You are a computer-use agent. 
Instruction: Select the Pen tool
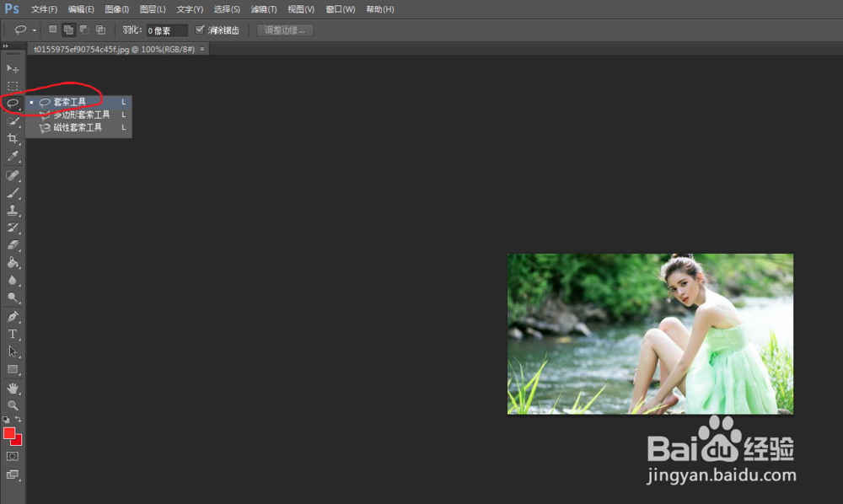click(13, 317)
